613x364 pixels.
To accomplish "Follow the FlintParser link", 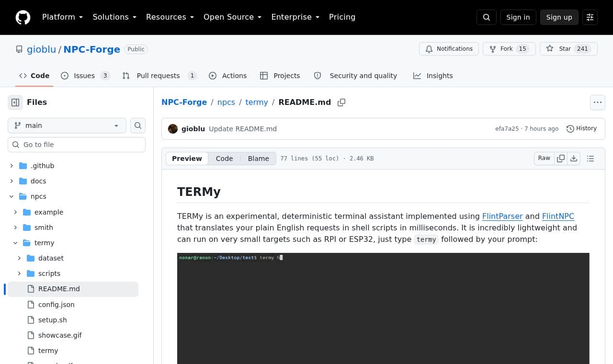I will 502,216.
